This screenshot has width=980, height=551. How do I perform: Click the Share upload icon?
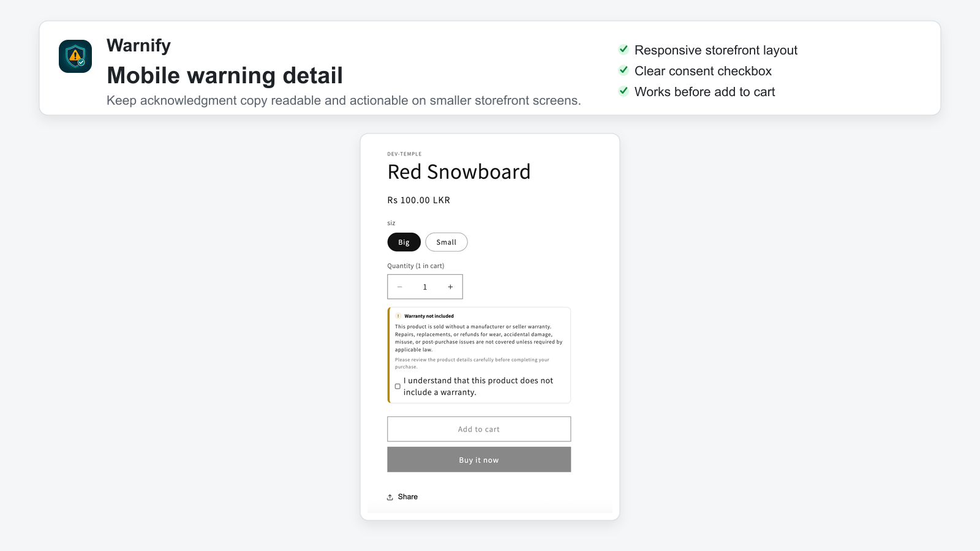pos(390,497)
